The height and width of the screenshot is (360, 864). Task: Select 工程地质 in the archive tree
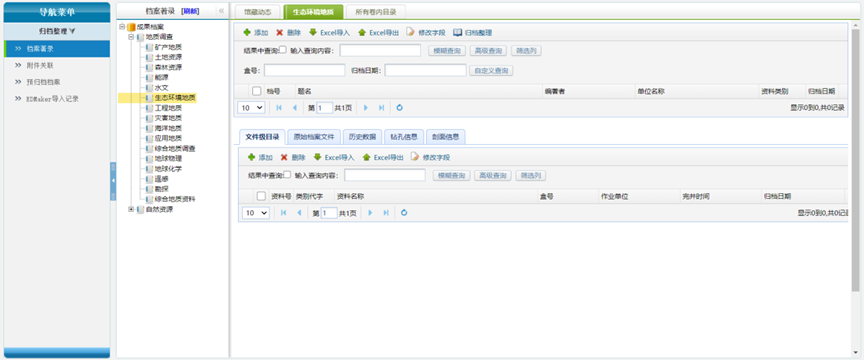[168, 108]
